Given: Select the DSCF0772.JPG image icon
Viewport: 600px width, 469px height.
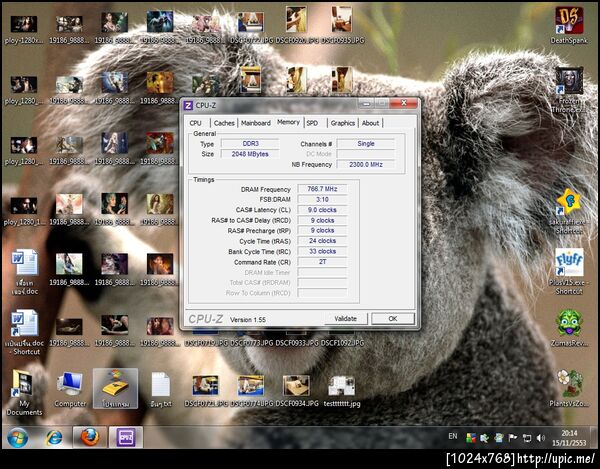Looking at the screenshot, I should 251,21.
